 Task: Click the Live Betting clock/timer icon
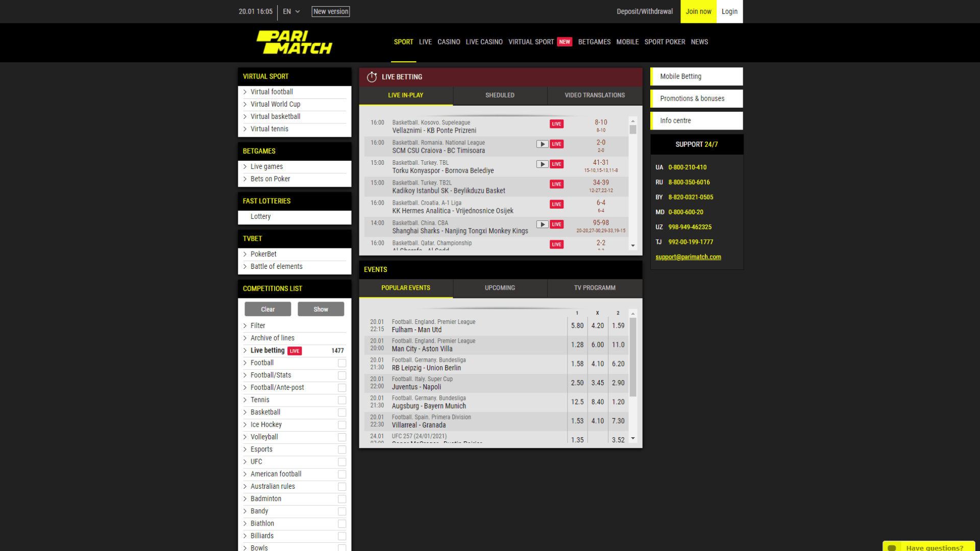point(371,77)
